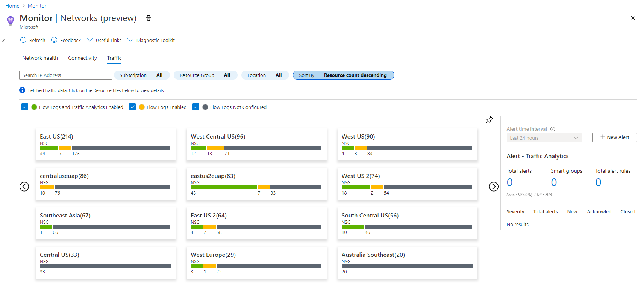Screen dimensions: 644x285
Task: Click the pin icon above the alerts panel
Action: coord(489,120)
